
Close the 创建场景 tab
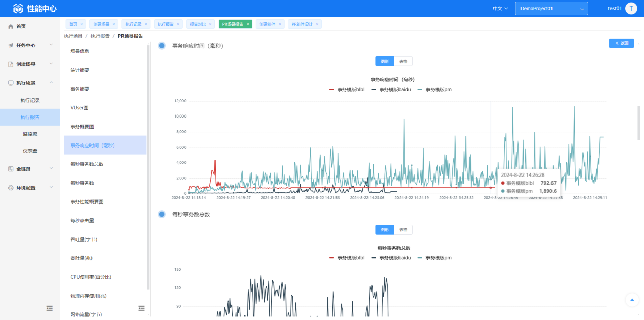click(113, 24)
